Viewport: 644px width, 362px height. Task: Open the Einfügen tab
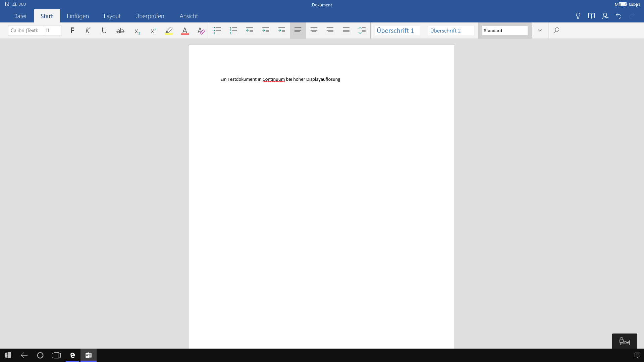[x=78, y=16]
